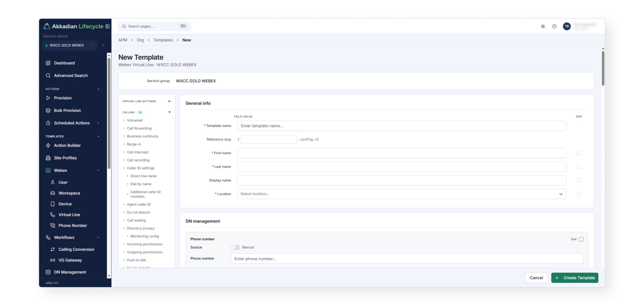Click the First name input field

(401, 153)
